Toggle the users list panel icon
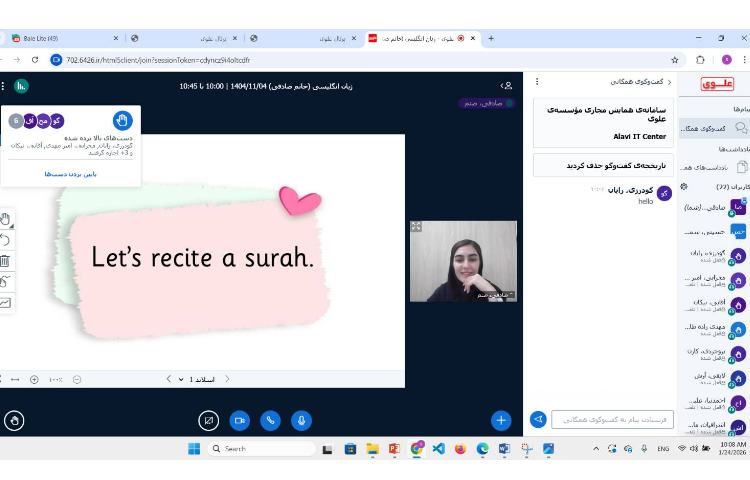This screenshot has width=750, height=480. point(507,86)
